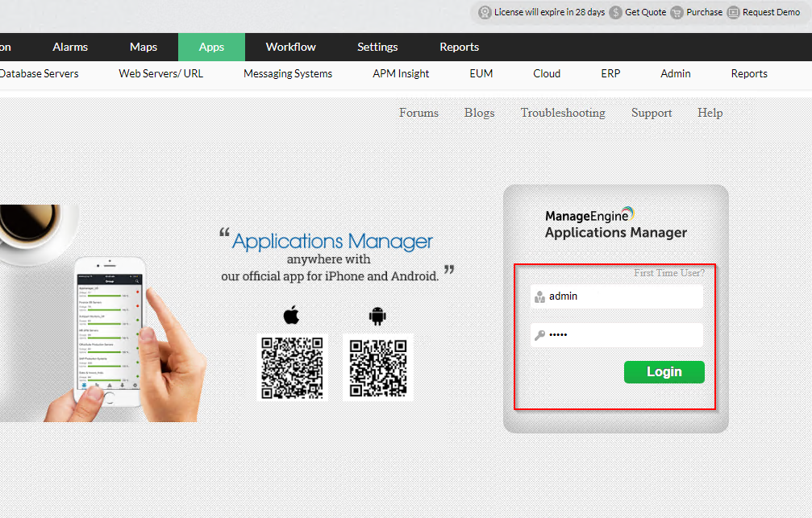Open the Maps tab
This screenshot has width=812, height=518.
[x=144, y=47]
